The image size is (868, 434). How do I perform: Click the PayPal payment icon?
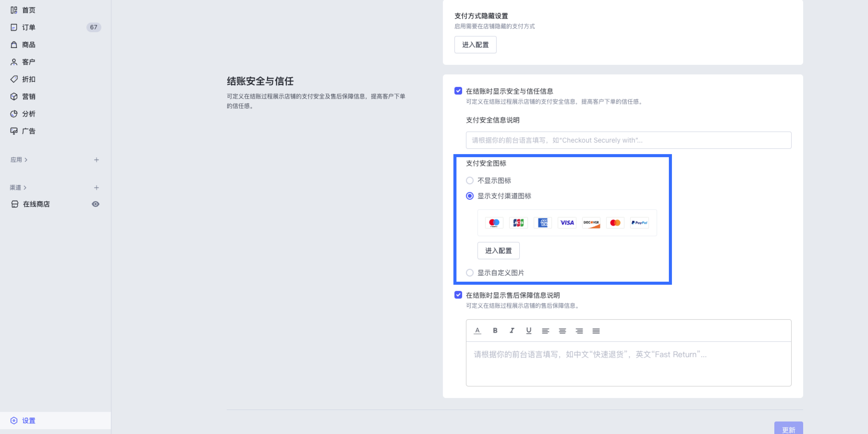click(x=639, y=222)
